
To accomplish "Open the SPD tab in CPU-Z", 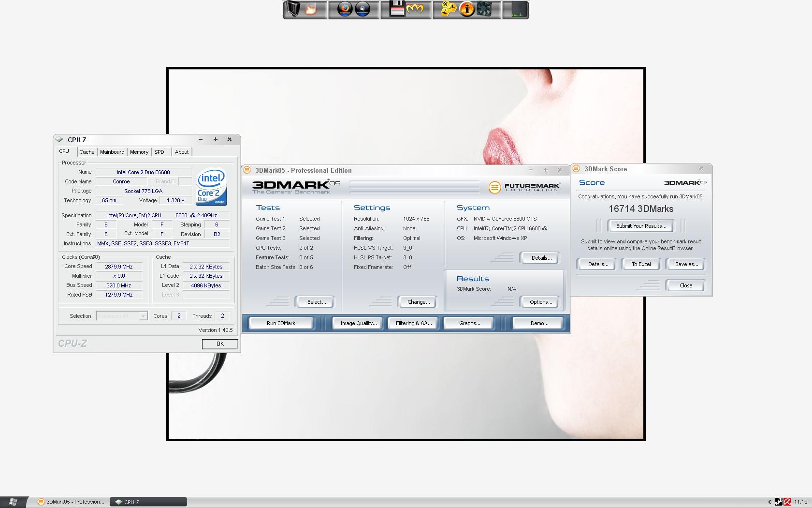I will click(x=159, y=152).
